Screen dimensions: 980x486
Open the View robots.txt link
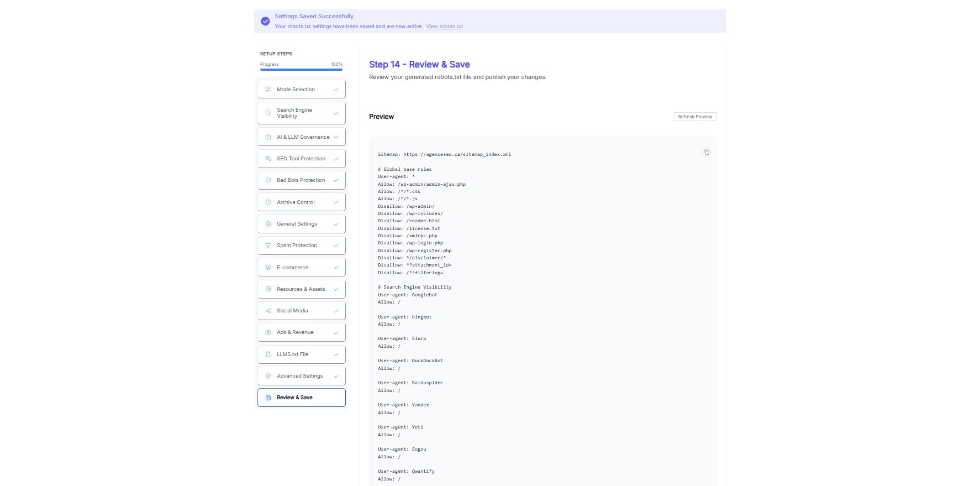pyautogui.click(x=444, y=27)
